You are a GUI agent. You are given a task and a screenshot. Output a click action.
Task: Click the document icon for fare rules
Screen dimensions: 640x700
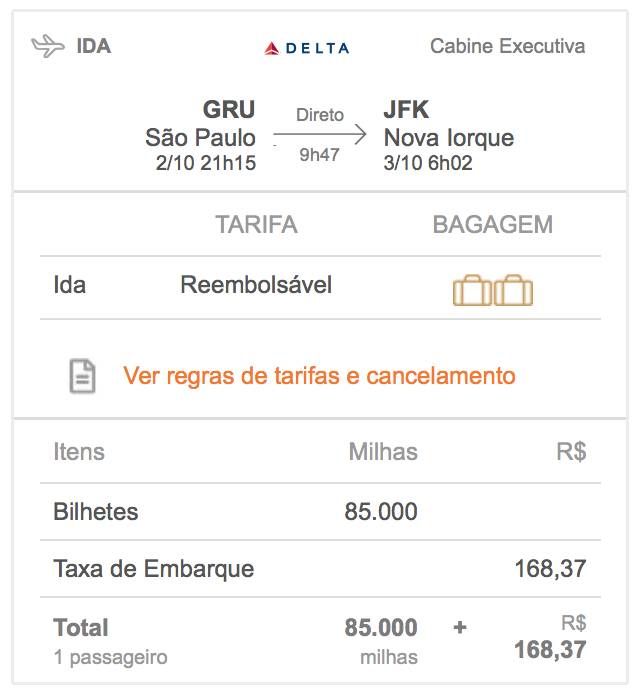[83, 376]
